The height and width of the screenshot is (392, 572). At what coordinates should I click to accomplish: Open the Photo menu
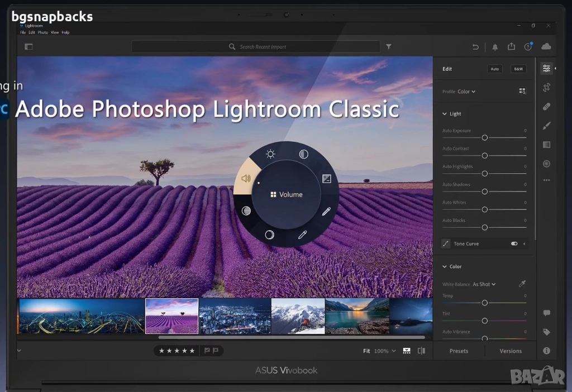(42, 32)
